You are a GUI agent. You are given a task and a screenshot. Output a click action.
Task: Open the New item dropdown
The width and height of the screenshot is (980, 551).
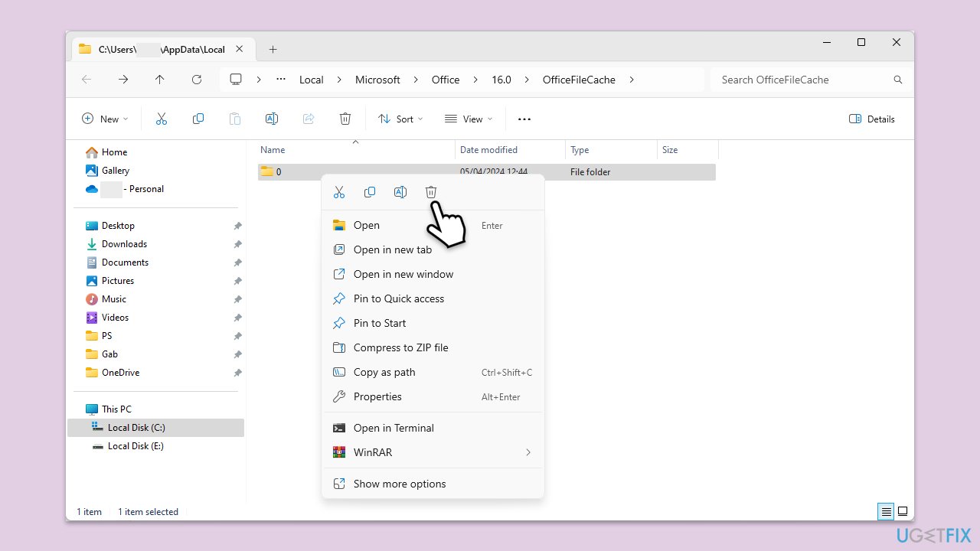105,119
